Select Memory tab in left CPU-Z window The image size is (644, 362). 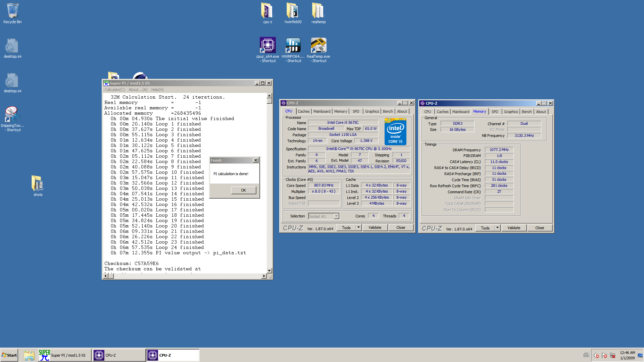[341, 111]
